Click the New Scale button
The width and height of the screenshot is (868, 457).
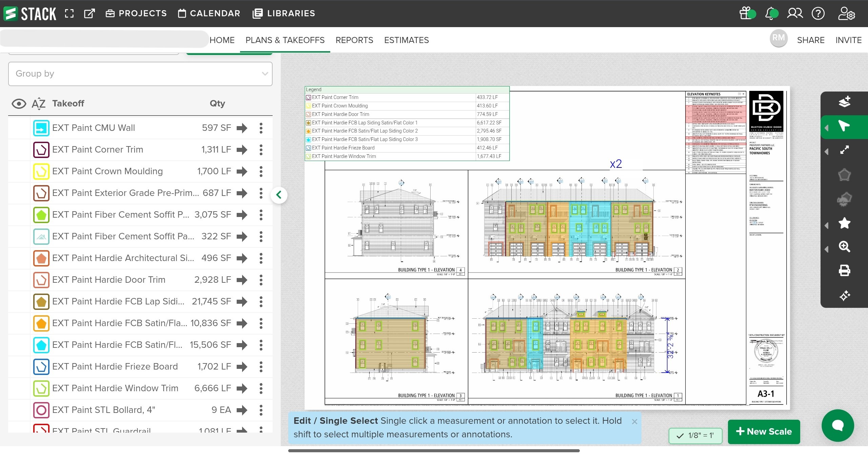[x=764, y=432]
